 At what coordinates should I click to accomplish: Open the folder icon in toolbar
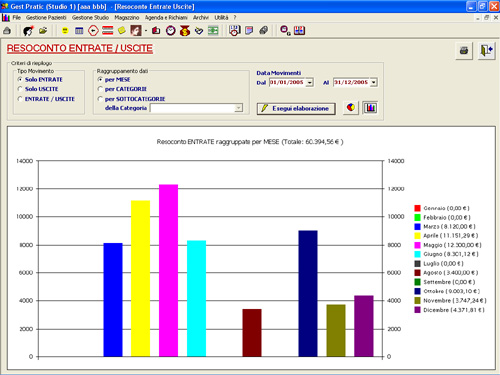43,31
